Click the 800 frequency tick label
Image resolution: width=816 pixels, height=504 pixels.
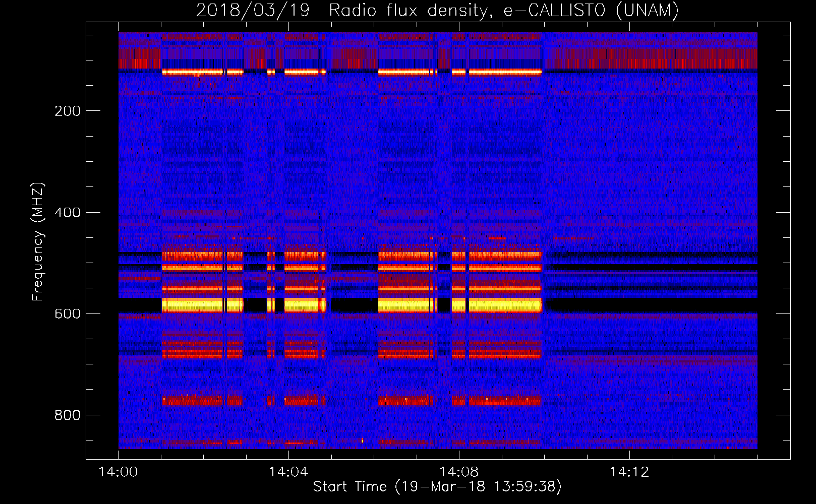pos(68,415)
